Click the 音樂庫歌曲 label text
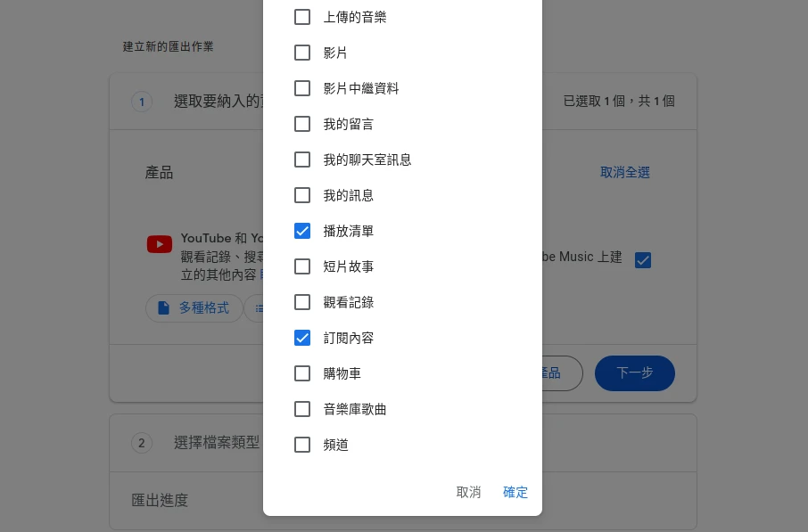This screenshot has width=808, height=532. click(355, 409)
